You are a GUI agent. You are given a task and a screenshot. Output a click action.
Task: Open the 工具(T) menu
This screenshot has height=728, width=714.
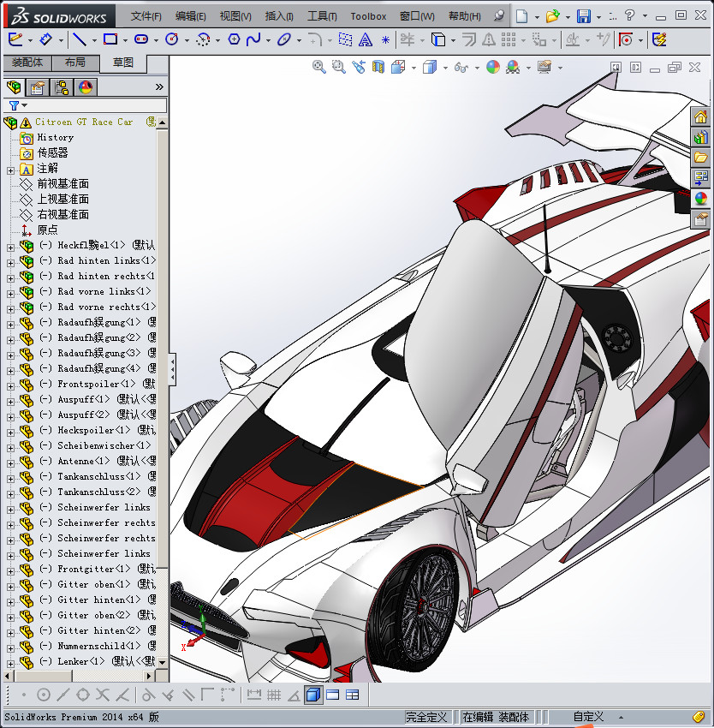[x=322, y=16]
